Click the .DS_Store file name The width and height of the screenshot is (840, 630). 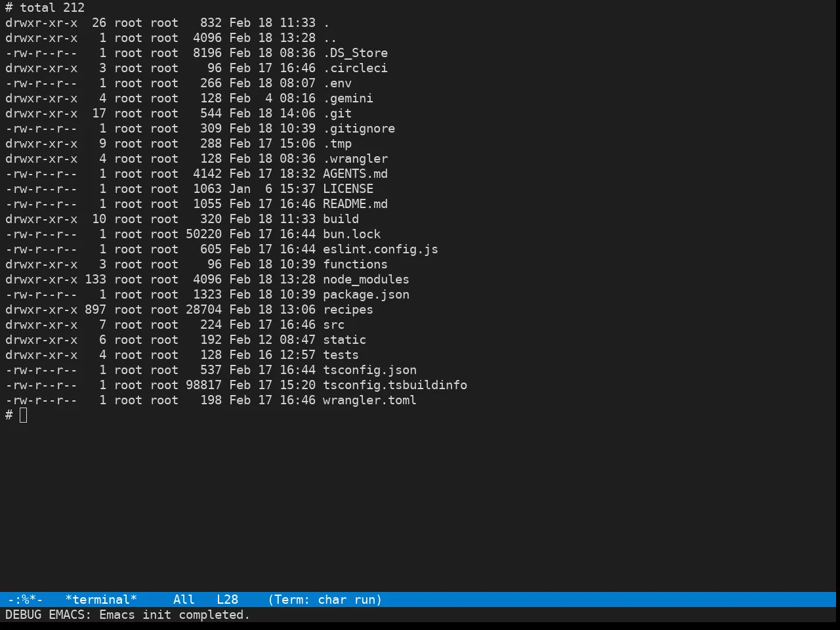coord(355,53)
